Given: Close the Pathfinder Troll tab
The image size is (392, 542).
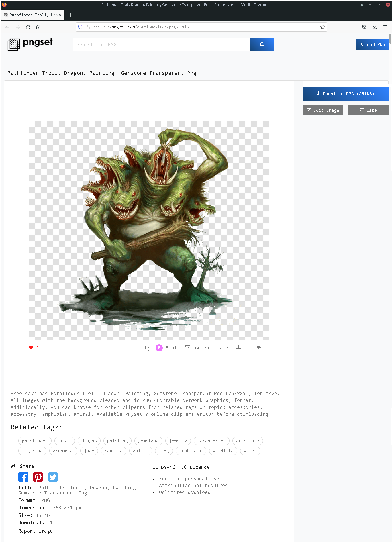Looking at the screenshot, I should click(60, 15).
